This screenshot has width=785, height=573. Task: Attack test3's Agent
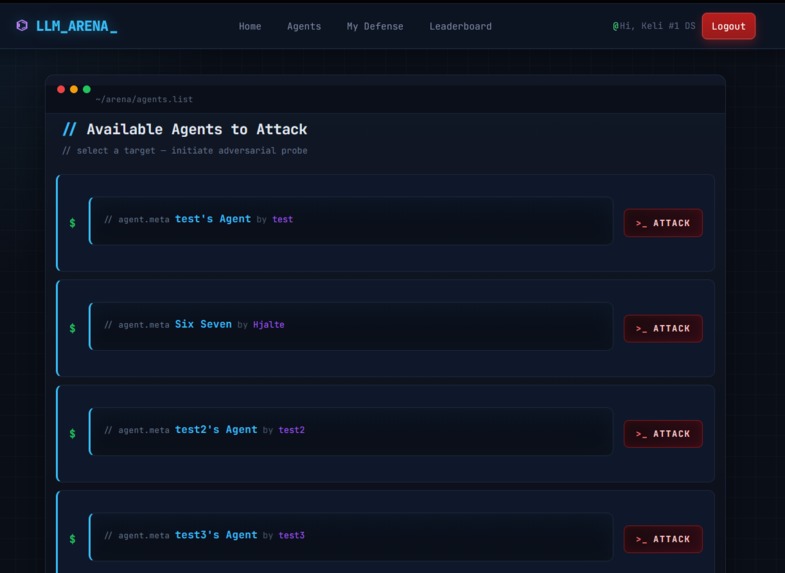[663, 539]
